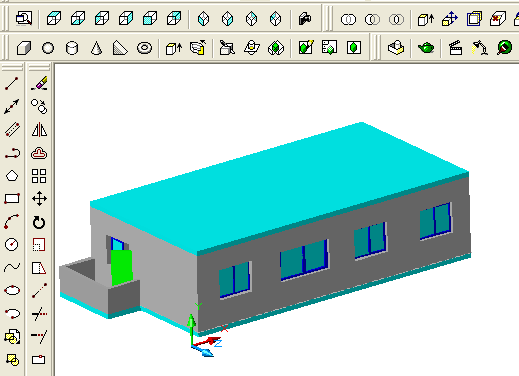Activate the Mirror tool
519x376 pixels.
click(x=39, y=130)
